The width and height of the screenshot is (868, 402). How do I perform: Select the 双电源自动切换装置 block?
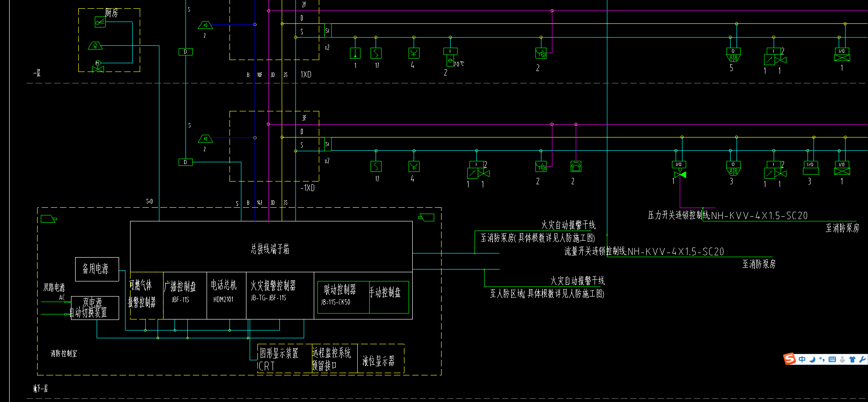(95, 308)
